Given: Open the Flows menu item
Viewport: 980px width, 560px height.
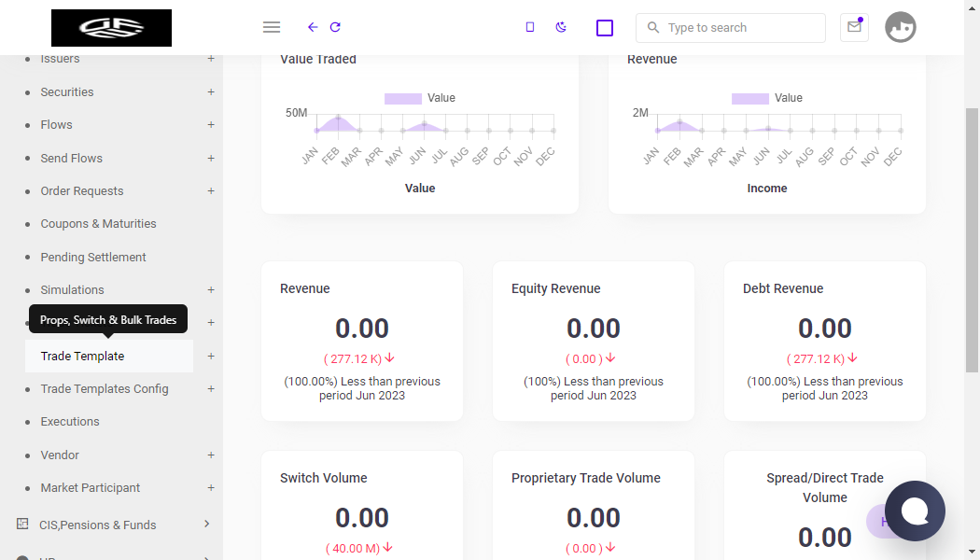Looking at the screenshot, I should click(56, 125).
